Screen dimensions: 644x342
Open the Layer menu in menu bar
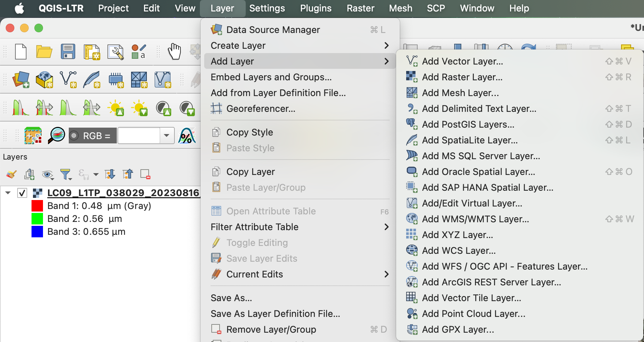coord(222,8)
